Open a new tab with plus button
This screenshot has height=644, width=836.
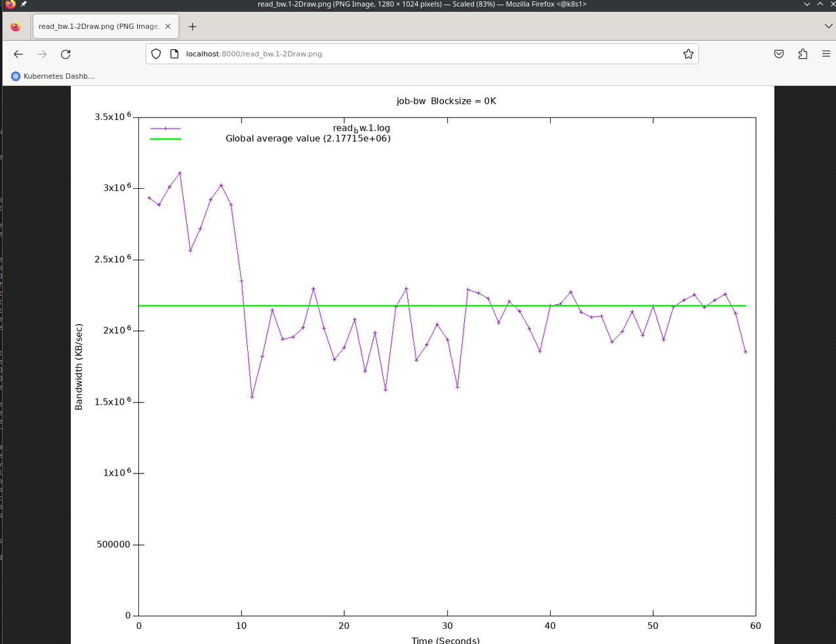coord(192,26)
